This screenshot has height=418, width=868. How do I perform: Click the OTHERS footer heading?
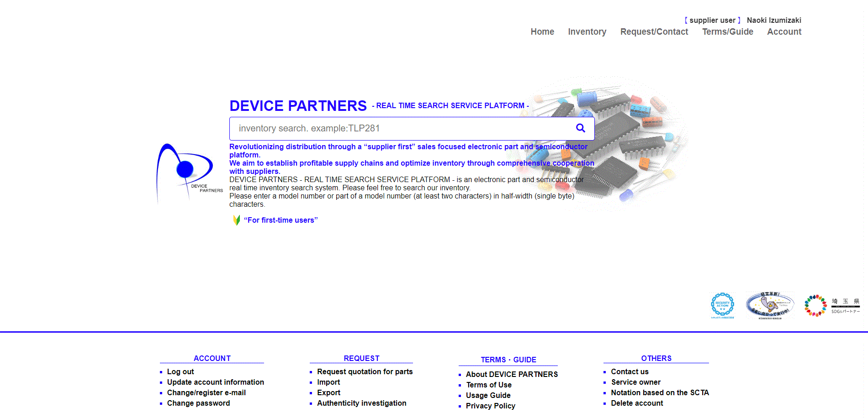[656, 358]
